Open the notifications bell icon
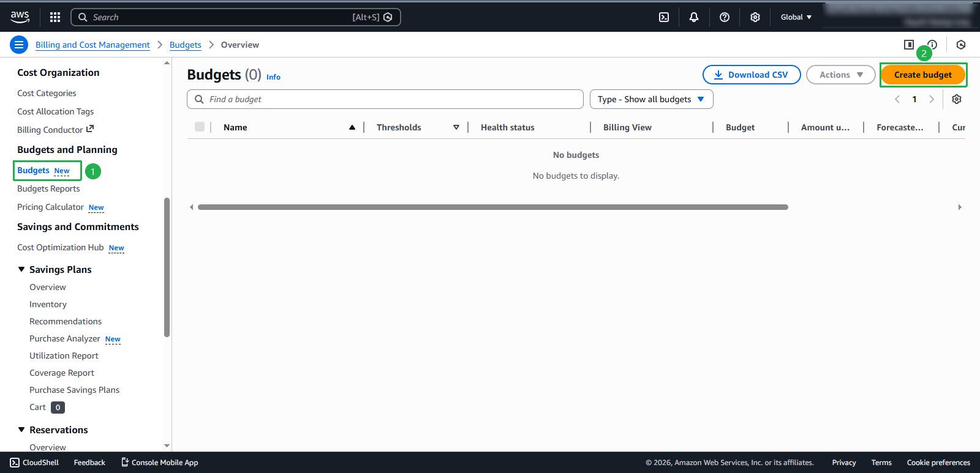This screenshot has height=473, width=980. coord(694,17)
